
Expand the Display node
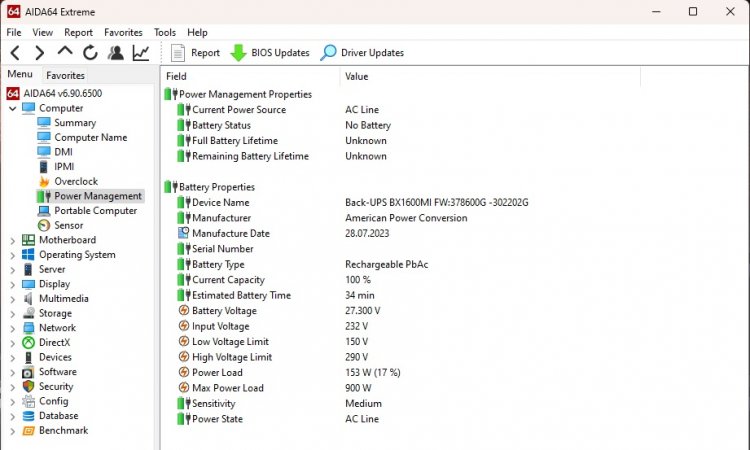[13, 285]
